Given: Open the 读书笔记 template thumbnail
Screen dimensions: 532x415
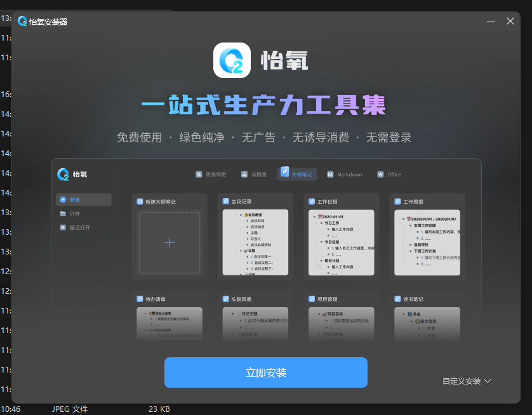Looking at the screenshot, I should (427, 323).
